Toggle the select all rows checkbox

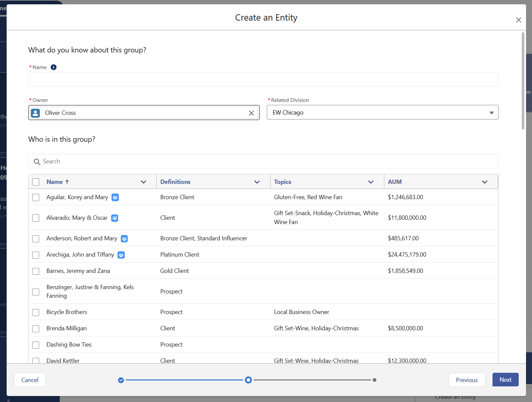[x=36, y=182]
